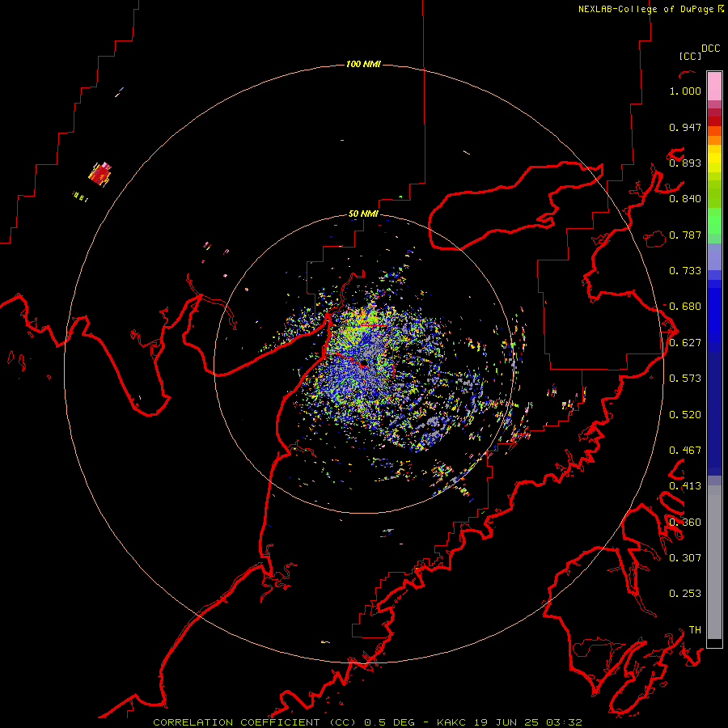Pick the periwinkle swatch on color bar

(714, 256)
